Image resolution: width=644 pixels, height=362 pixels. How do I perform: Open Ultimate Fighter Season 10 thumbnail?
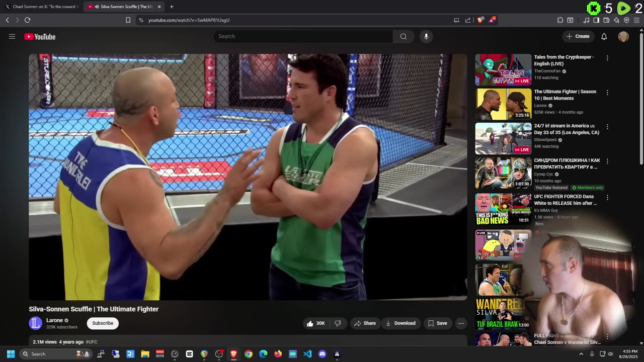pyautogui.click(x=503, y=104)
